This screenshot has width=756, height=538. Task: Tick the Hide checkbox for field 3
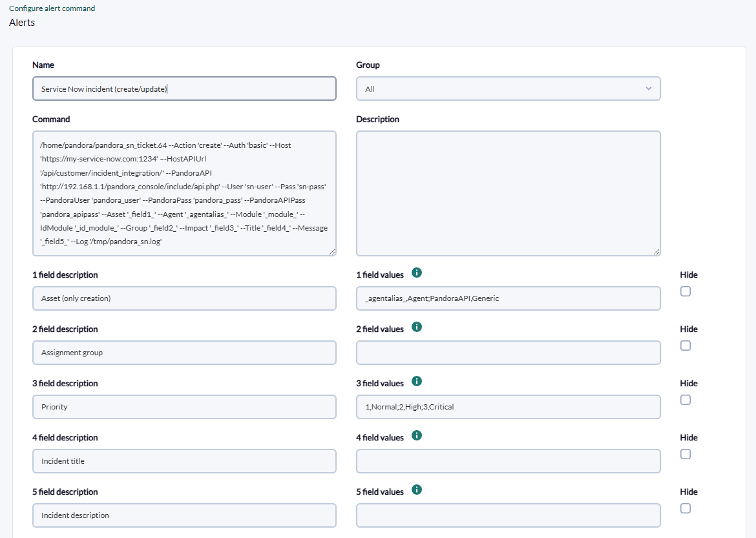click(x=685, y=400)
